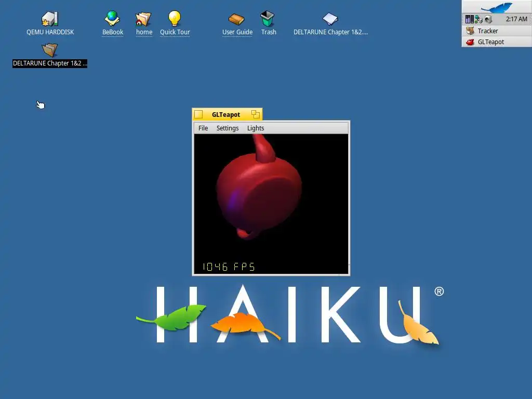The image size is (532, 399).
Task: Select the home folder icon
Action: (143, 19)
